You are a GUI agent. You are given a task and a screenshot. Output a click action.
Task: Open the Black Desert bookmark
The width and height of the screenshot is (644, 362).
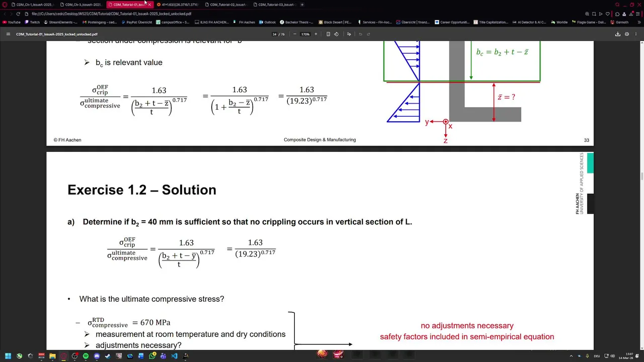335,22
